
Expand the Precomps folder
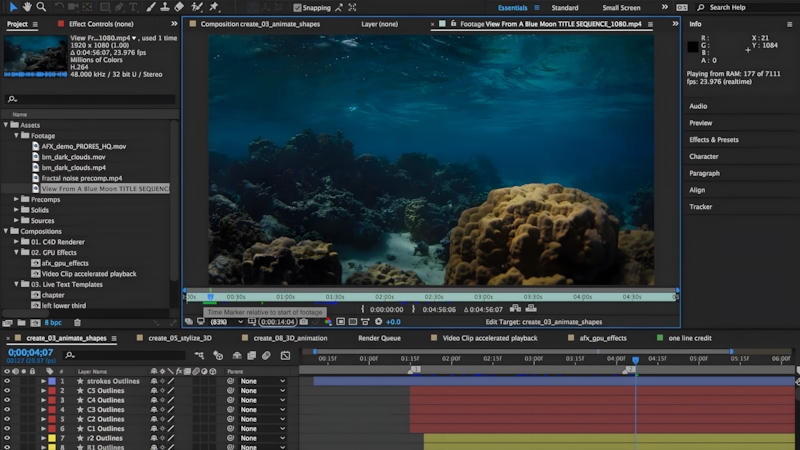coord(16,199)
